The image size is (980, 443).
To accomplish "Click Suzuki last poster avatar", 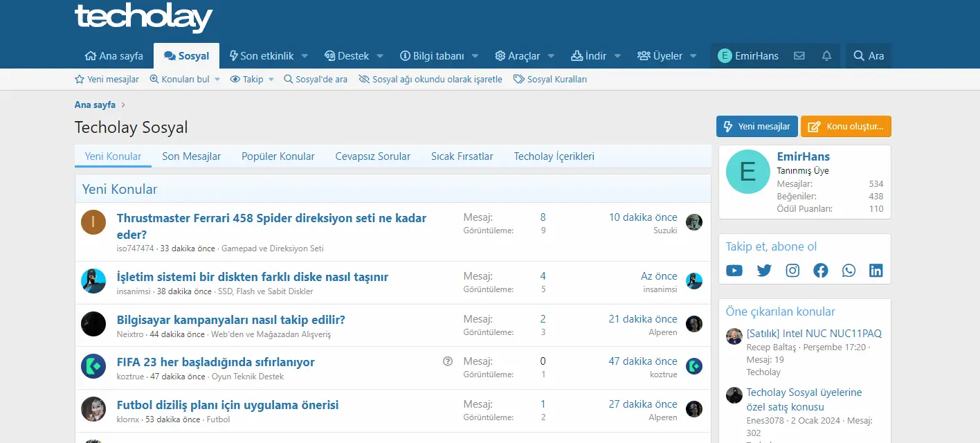I will coord(694,222).
